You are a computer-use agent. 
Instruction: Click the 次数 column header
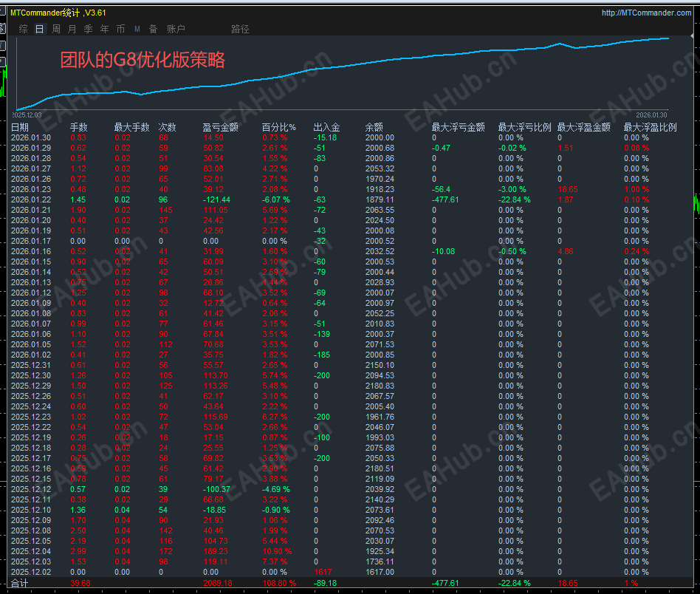pos(168,127)
